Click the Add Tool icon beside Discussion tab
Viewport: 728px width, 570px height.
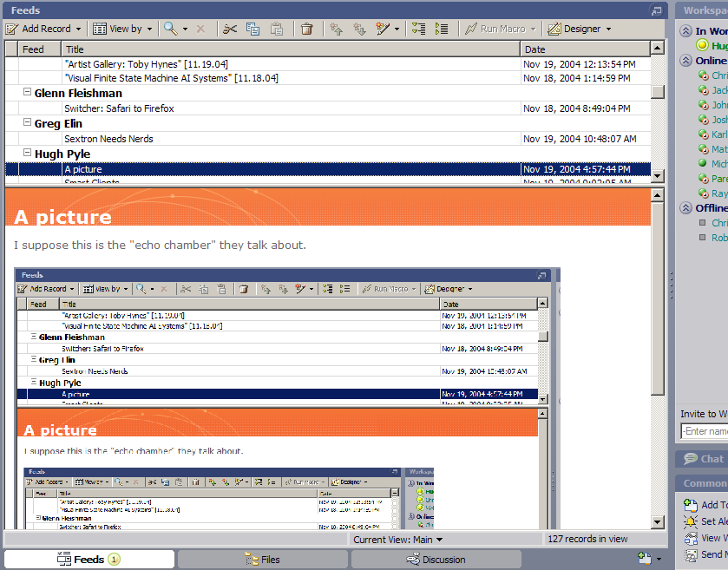(x=645, y=560)
